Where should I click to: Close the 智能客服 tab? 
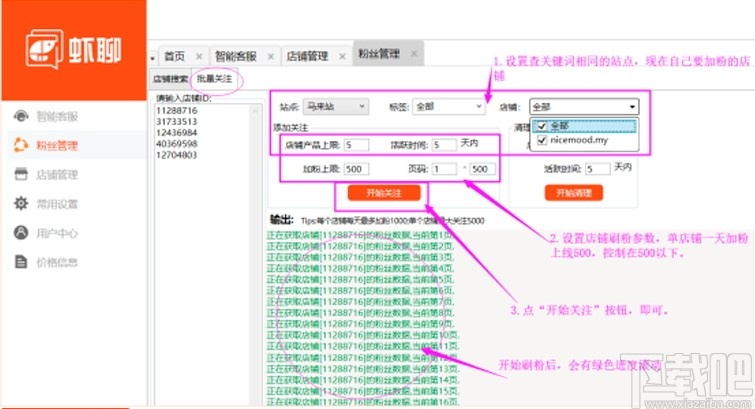pos(271,56)
